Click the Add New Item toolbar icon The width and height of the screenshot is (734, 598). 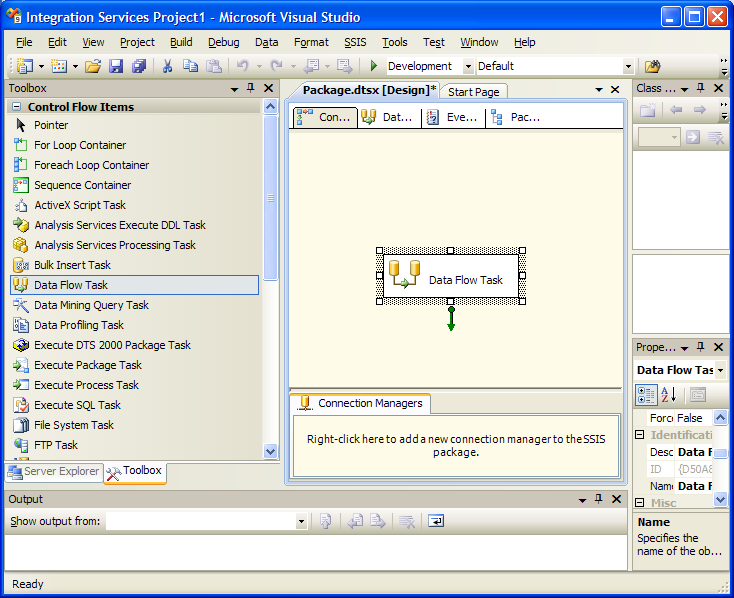click(59, 66)
